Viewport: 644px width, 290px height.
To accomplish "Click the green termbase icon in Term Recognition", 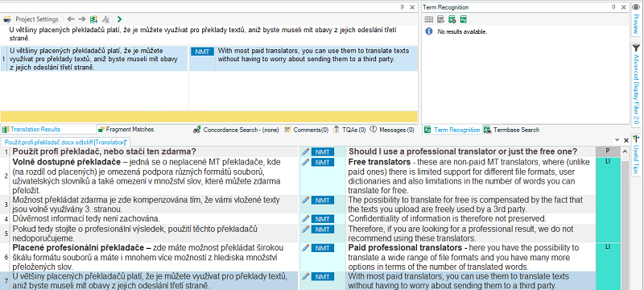I will coord(464,19).
